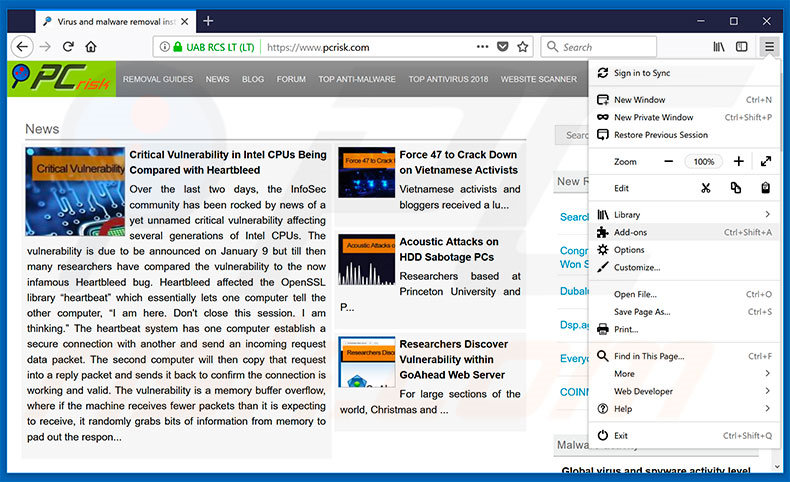
Task: Expand the Library submenu
Action: pos(684,215)
